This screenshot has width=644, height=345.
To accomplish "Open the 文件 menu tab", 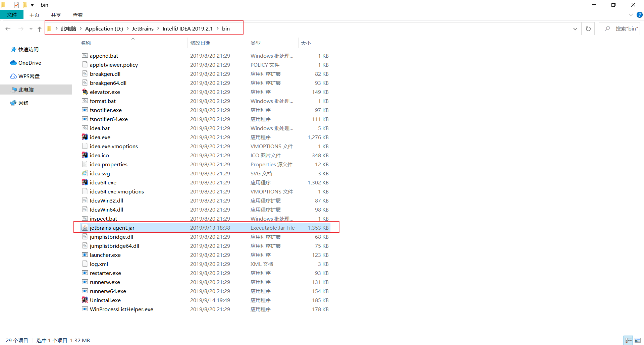I will [x=12, y=15].
